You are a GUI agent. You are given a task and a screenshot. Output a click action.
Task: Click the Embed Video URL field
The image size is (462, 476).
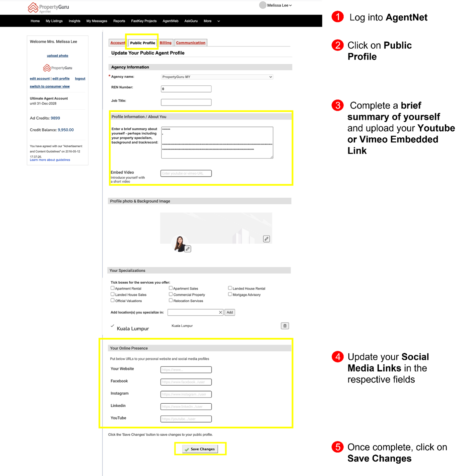186,173
